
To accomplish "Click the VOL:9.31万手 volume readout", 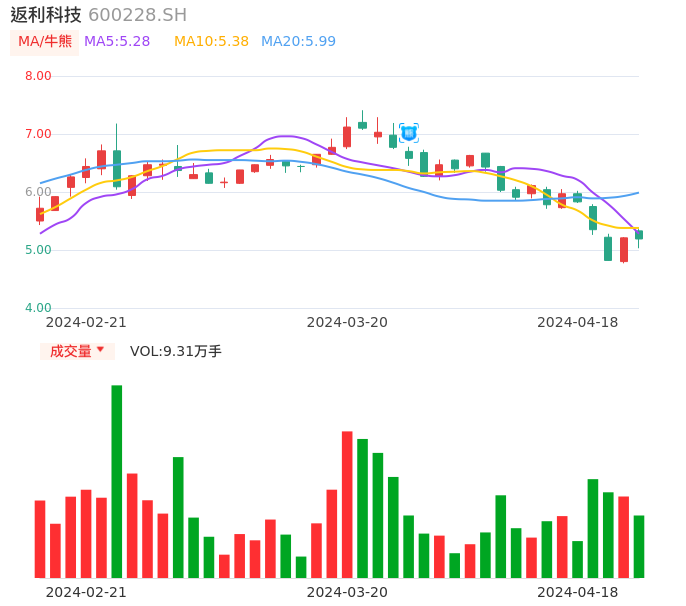I will 176,351.
